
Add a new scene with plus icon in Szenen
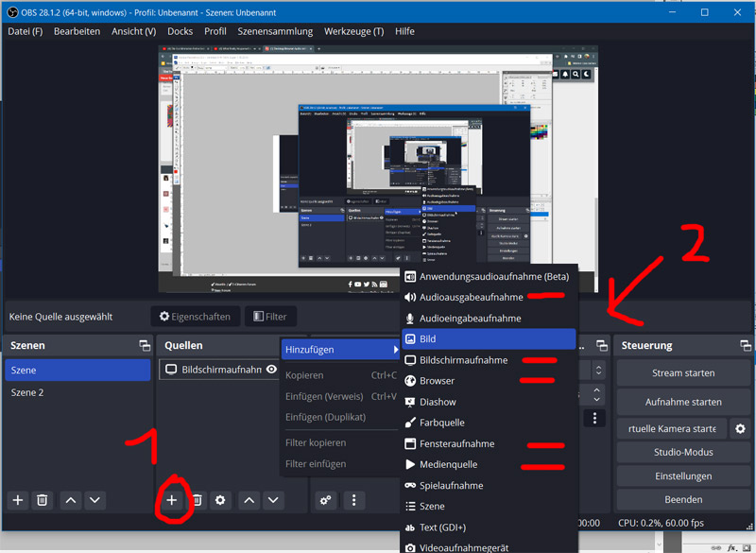pos(18,500)
